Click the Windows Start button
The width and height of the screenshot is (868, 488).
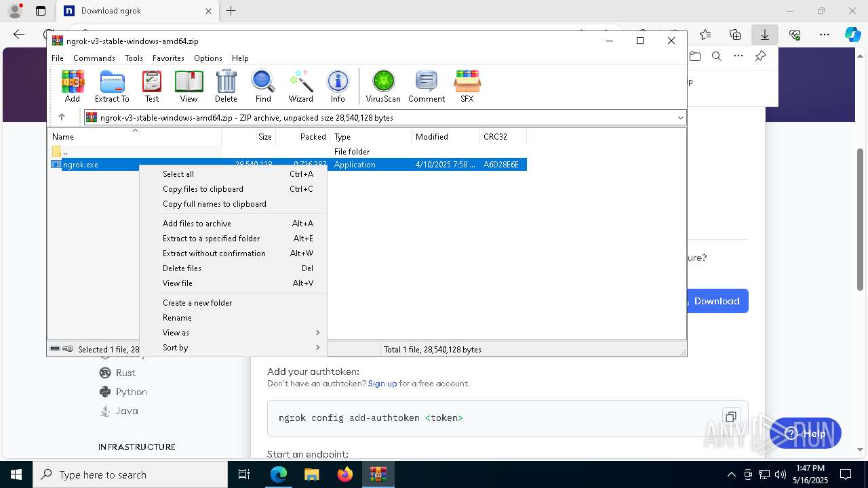16,474
